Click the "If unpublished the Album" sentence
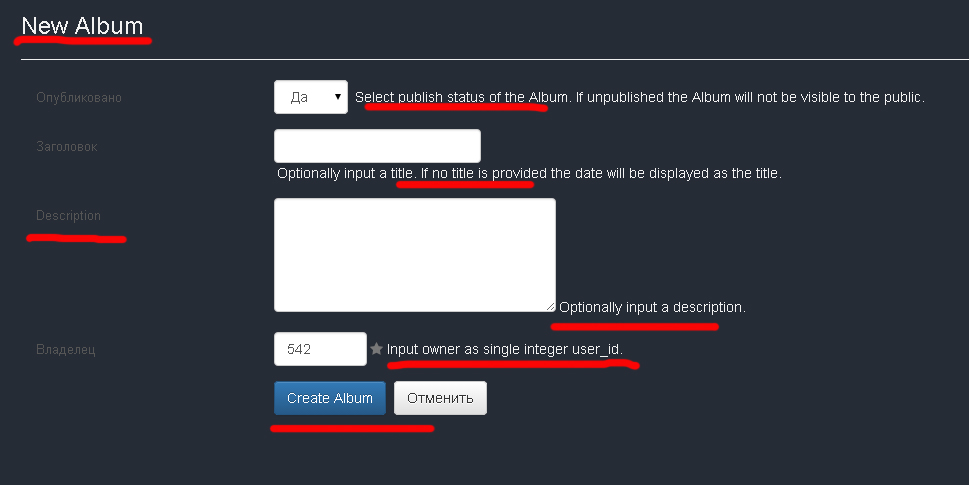Screen dimensions: 969x485 pyautogui.click(x=750, y=97)
